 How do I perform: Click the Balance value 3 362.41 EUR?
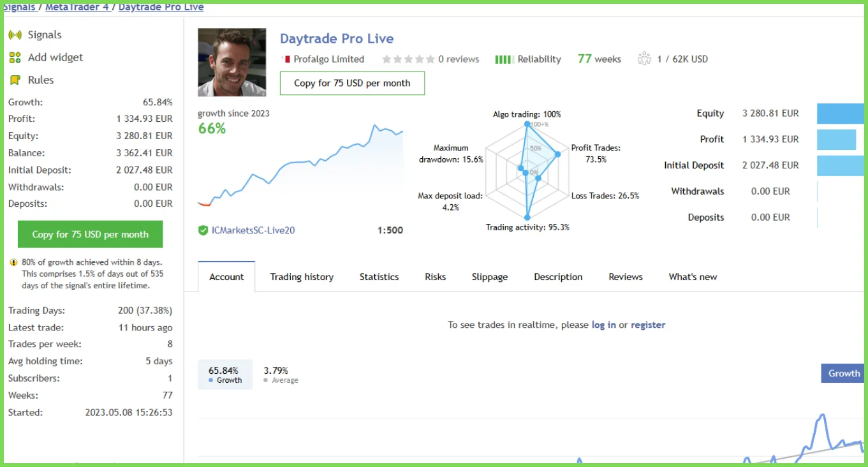(144, 153)
